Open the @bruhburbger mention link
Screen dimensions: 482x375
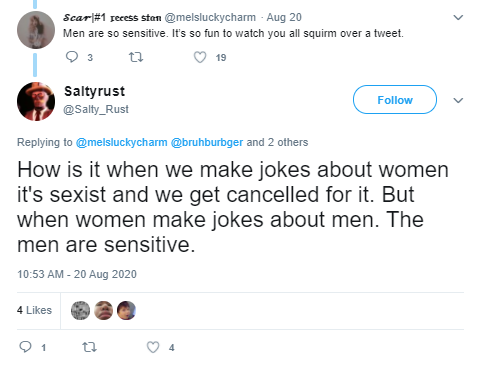pyautogui.click(x=207, y=142)
